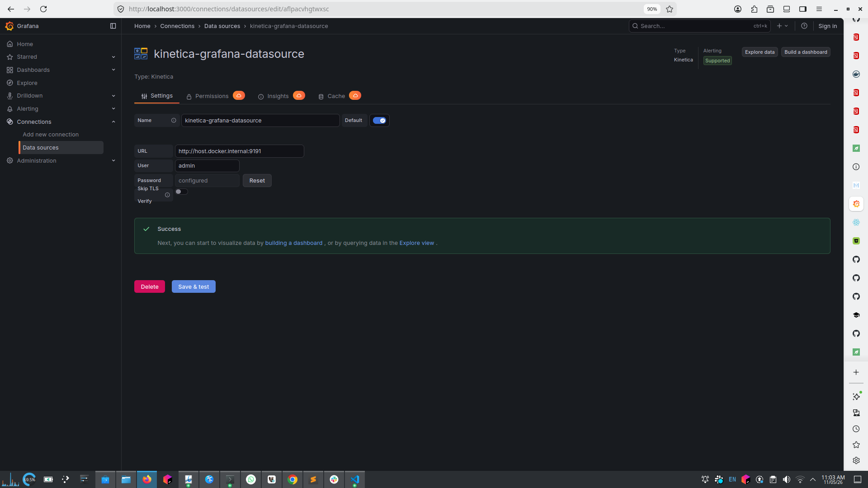Click the Save & test button
Screen dimensions: 868x488
tap(193, 287)
